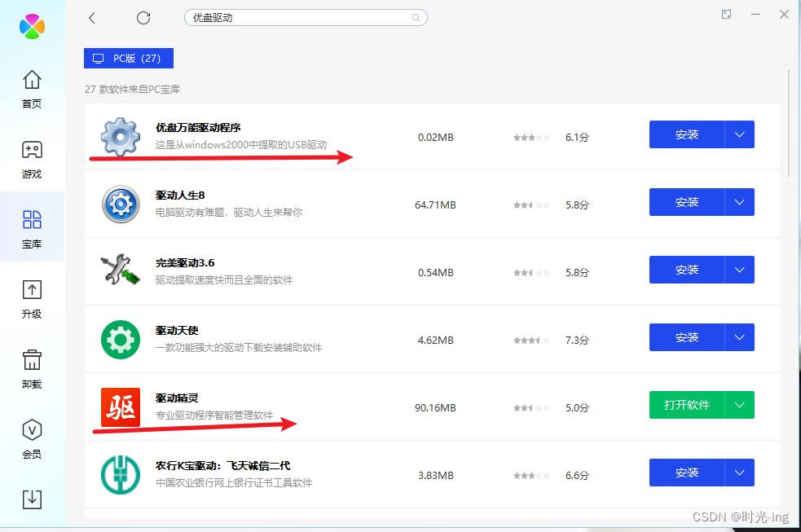Open the 农行K宝驱动：飞天诚信二代 title
This screenshot has width=801, height=532.
click(222, 466)
